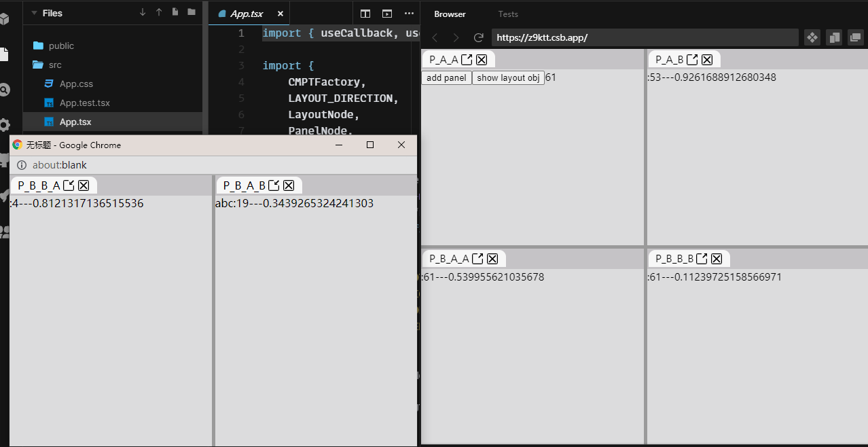Click line number 1 in the code editor
The image size is (868, 447).
(240, 33)
